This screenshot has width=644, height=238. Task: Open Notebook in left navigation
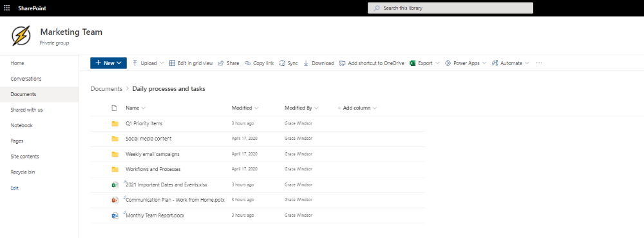click(21, 125)
